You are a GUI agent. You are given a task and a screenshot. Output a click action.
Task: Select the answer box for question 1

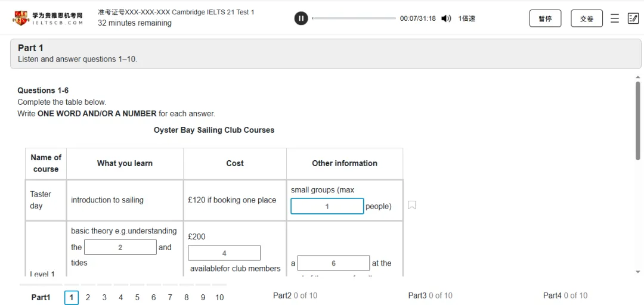327,206
